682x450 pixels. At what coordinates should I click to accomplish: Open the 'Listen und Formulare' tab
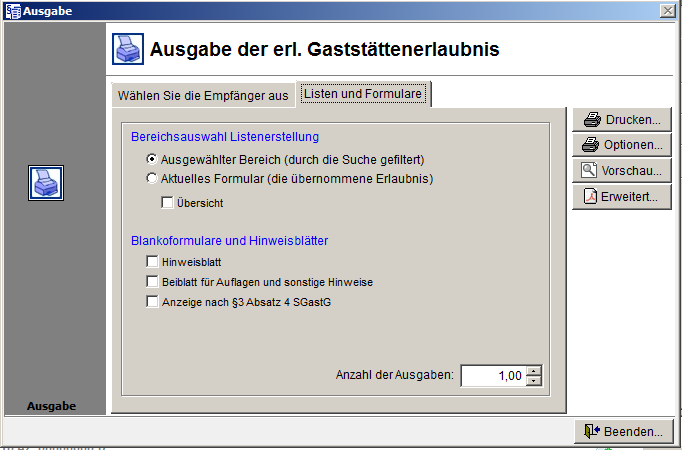(363, 94)
